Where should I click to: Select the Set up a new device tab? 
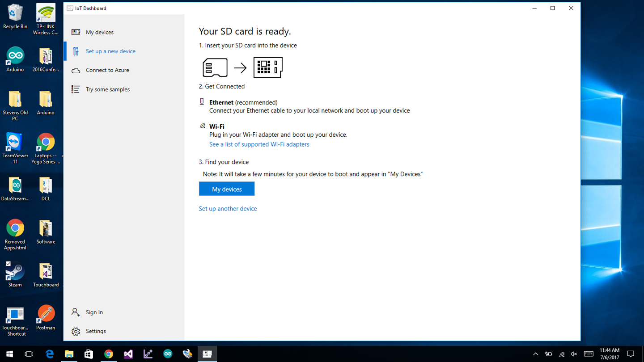[110, 51]
